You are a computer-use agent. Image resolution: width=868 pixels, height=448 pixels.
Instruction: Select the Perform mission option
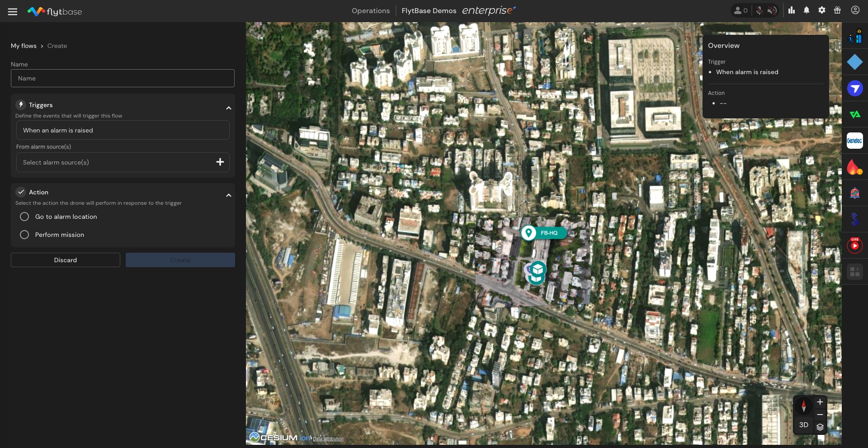(x=25, y=235)
